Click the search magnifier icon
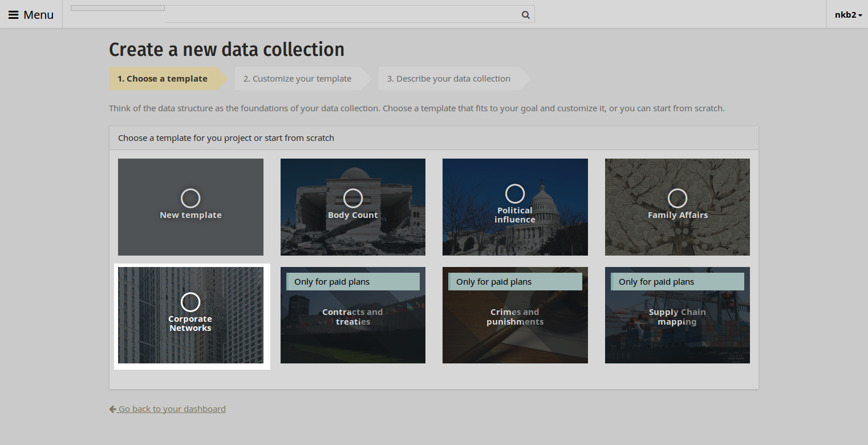Viewport: 868px width, 445px height. coord(526,15)
